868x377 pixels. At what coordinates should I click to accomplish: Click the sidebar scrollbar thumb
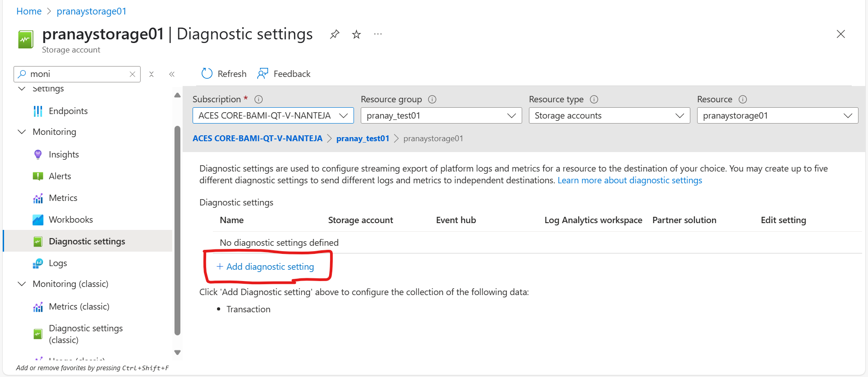click(177, 230)
